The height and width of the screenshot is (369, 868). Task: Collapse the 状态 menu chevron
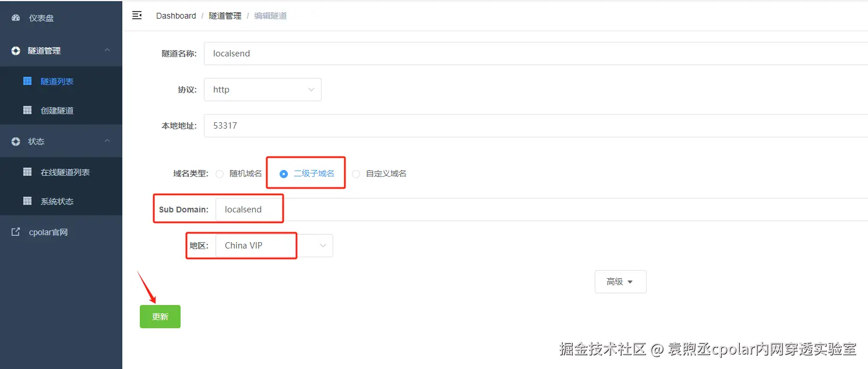[x=107, y=141]
